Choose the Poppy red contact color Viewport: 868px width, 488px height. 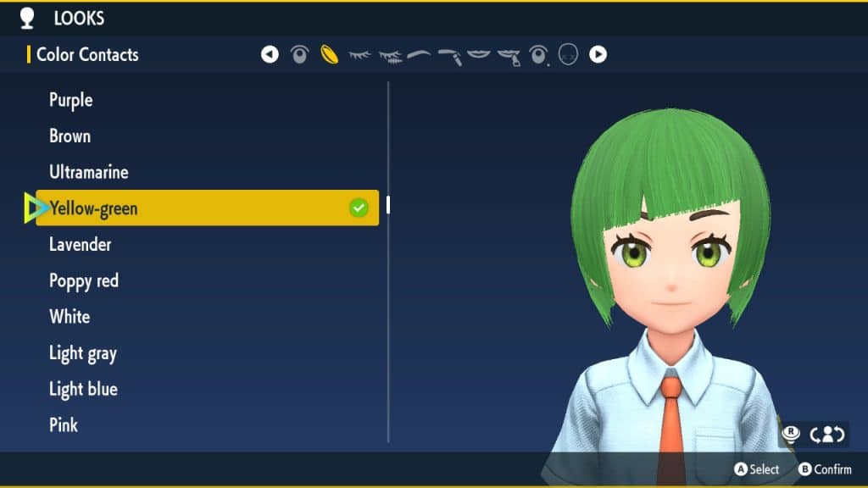pos(84,281)
